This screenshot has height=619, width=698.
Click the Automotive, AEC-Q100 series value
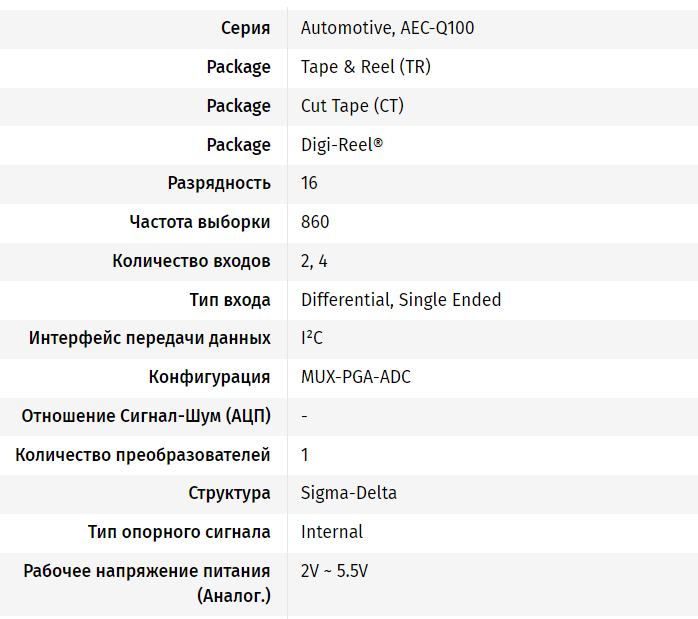pos(387,28)
